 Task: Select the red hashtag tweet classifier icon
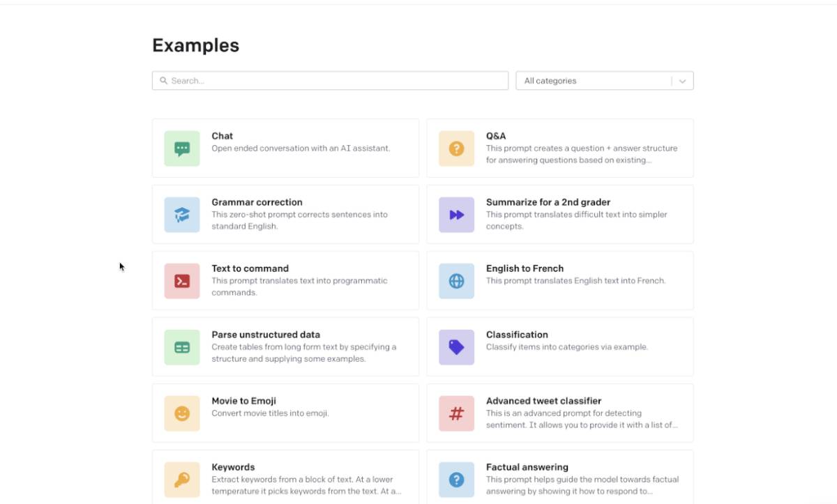pyautogui.click(x=456, y=413)
